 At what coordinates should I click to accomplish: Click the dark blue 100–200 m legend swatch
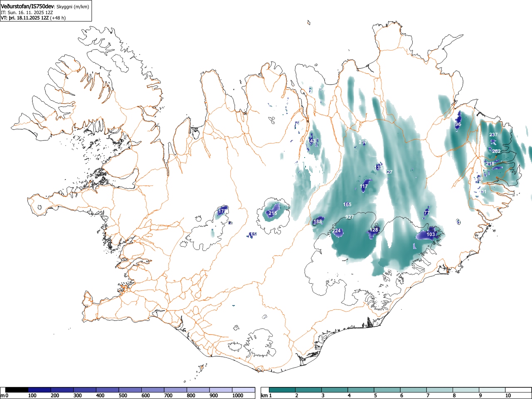[x=39, y=390]
